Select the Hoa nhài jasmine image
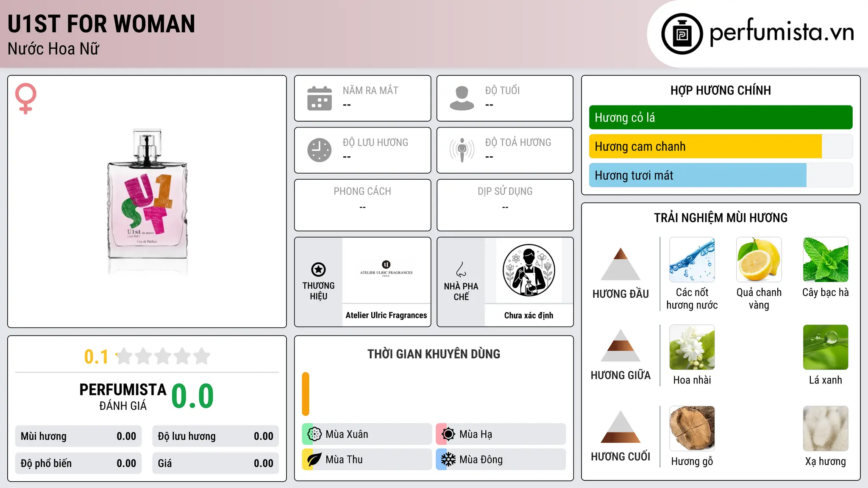This screenshot has height=488, width=868. pyautogui.click(x=692, y=347)
